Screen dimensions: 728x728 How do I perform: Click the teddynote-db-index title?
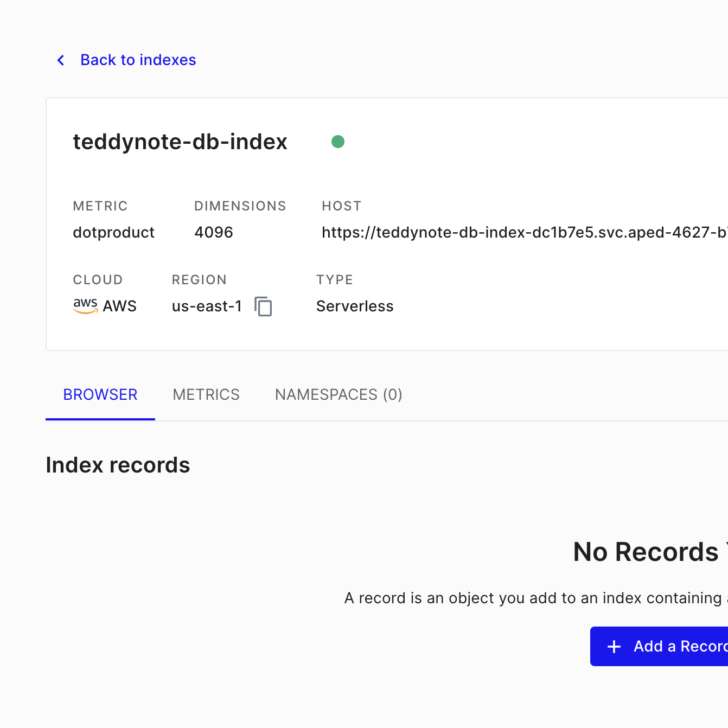tap(180, 142)
